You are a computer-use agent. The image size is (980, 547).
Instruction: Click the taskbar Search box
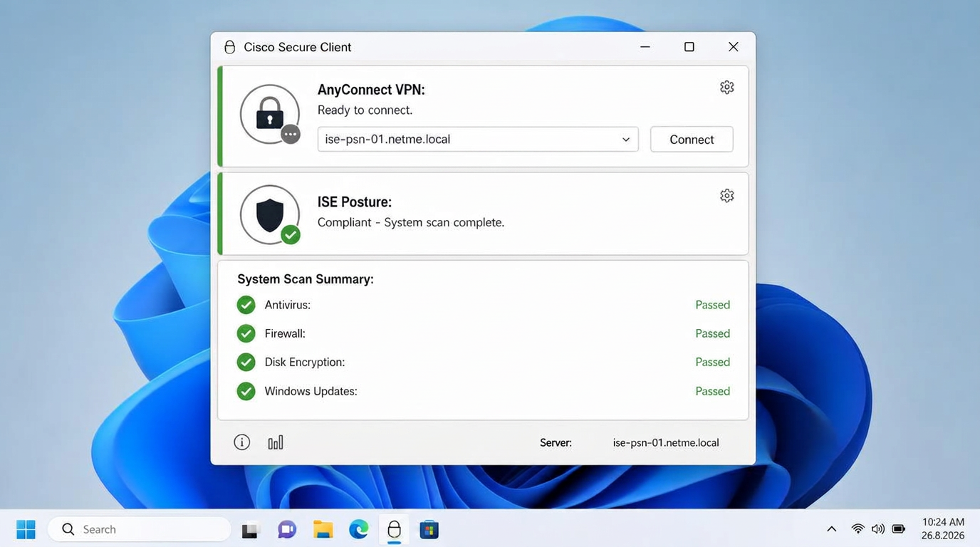(140, 529)
